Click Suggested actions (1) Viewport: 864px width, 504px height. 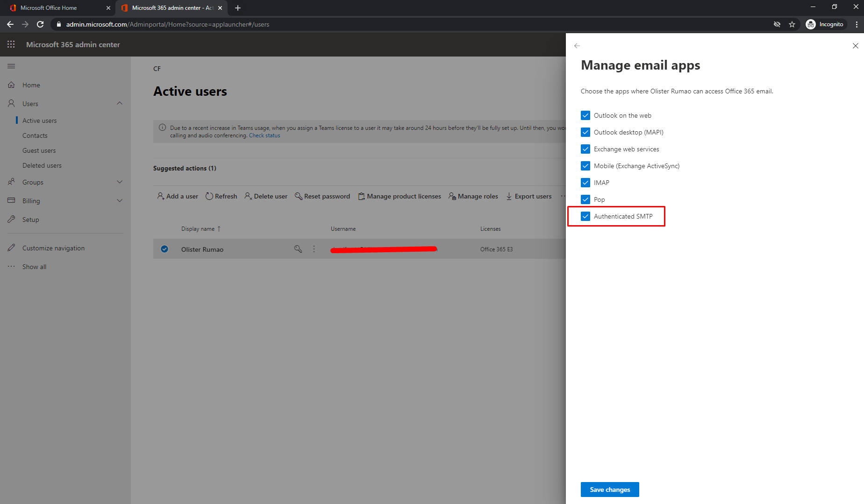[185, 168]
